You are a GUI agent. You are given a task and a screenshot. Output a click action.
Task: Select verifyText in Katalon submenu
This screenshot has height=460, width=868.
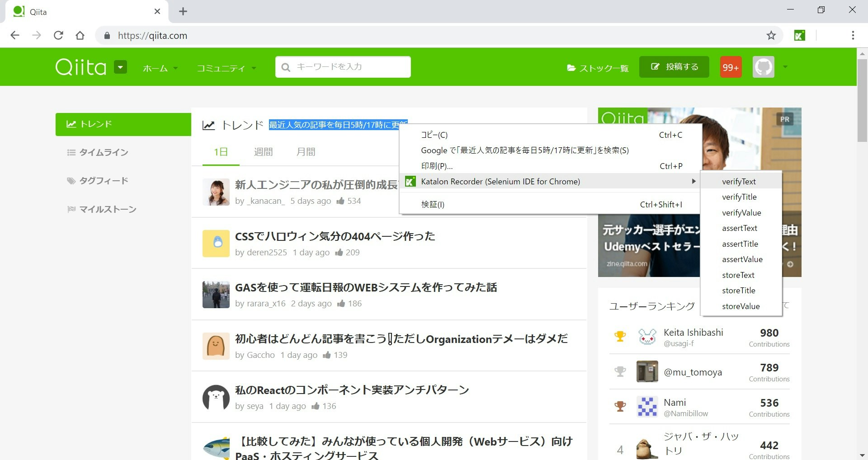741,181
